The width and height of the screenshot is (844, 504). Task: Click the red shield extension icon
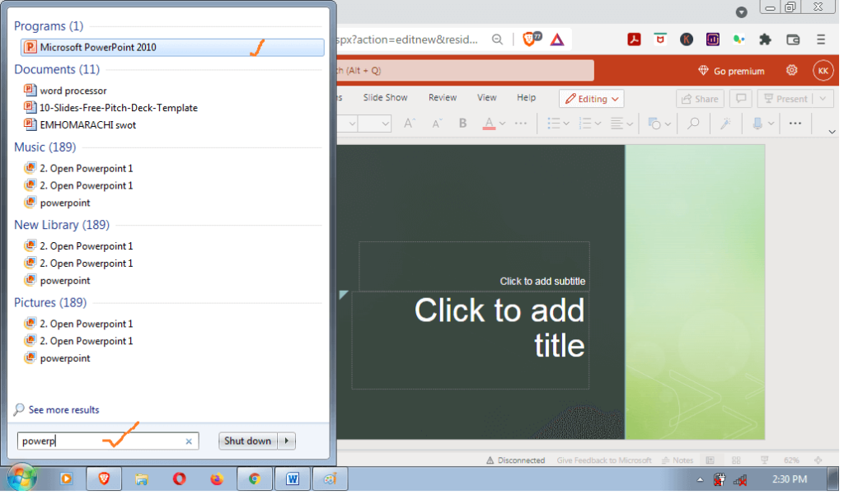[660, 40]
